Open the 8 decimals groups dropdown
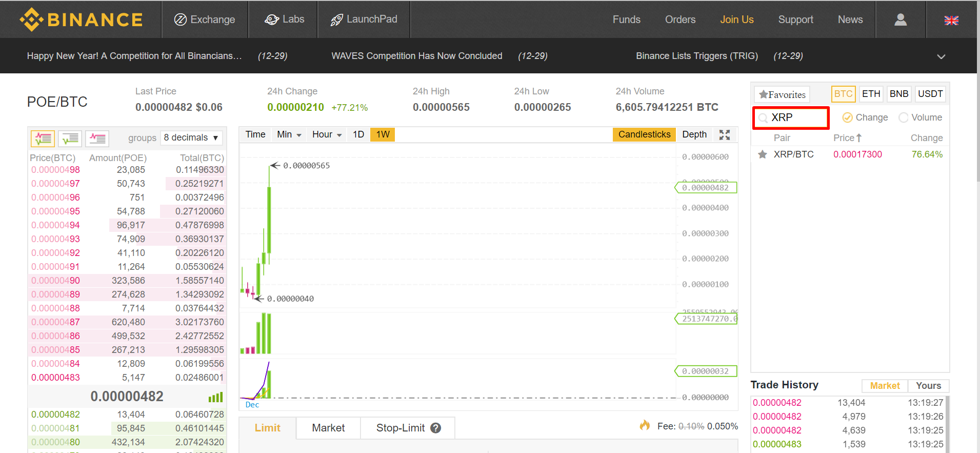Image resolution: width=980 pixels, height=453 pixels. click(191, 137)
